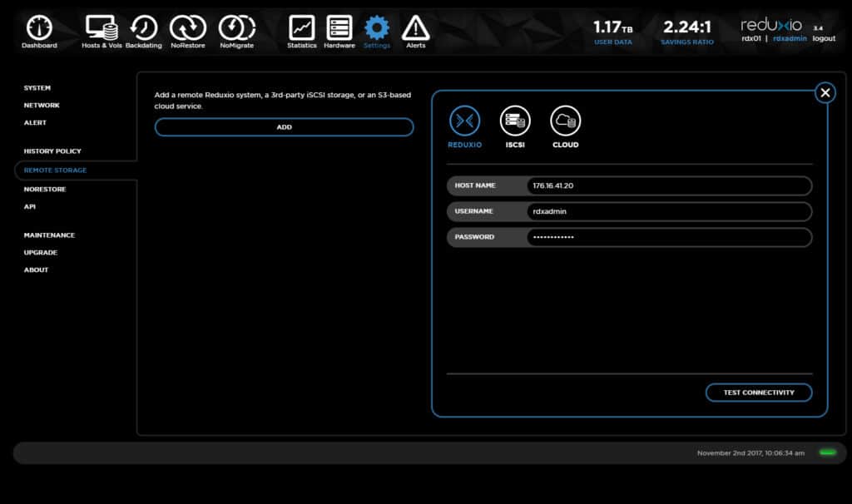Click the November 2nd 2017 timestamp
852x504 pixels.
point(751,453)
